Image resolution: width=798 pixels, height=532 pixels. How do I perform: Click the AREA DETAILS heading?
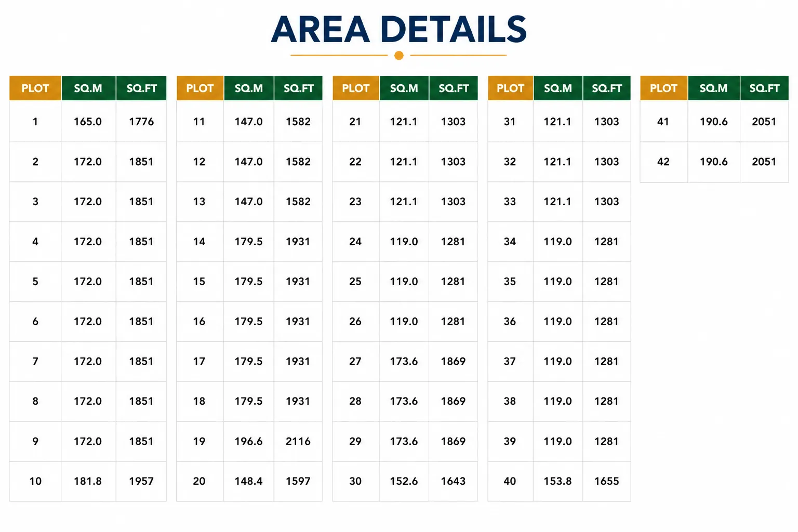point(398,30)
